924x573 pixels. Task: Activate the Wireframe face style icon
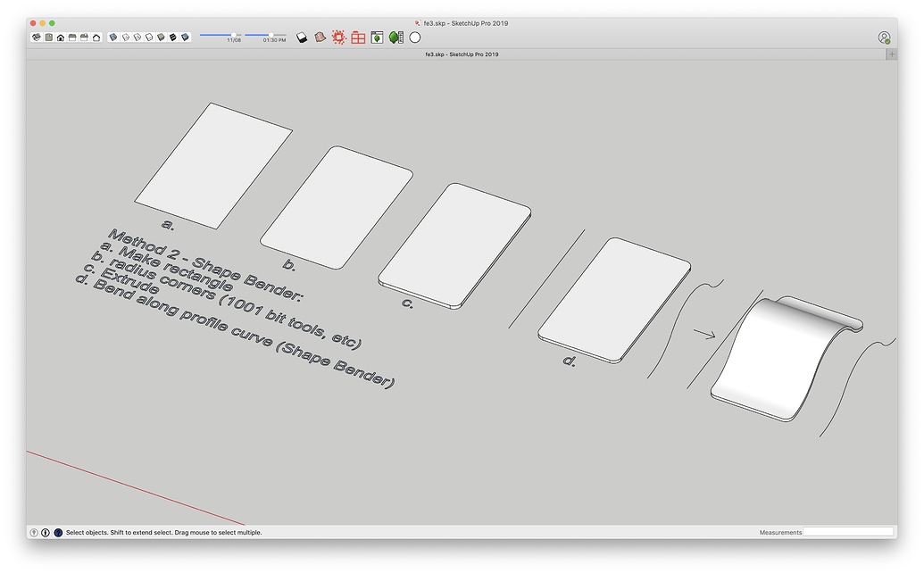[136, 37]
